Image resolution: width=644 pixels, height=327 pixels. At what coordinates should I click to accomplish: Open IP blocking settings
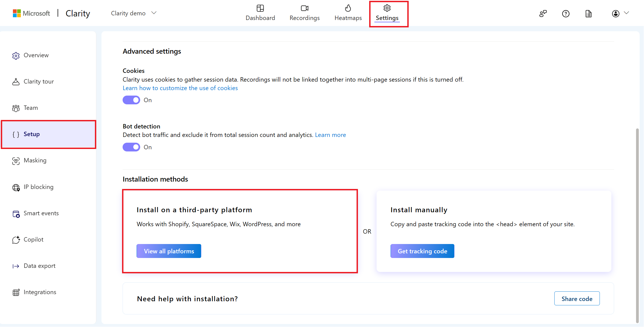tap(38, 187)
